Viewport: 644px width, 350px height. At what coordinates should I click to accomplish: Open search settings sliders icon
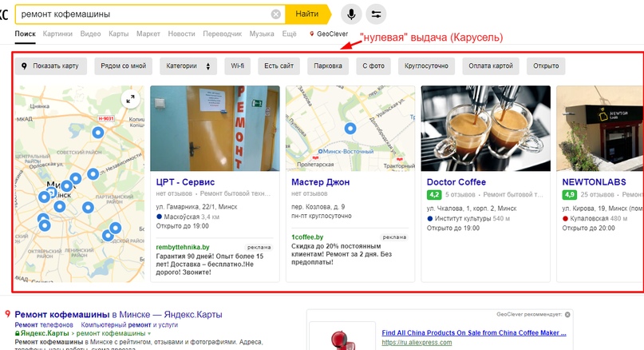click(x=376, y=14)
